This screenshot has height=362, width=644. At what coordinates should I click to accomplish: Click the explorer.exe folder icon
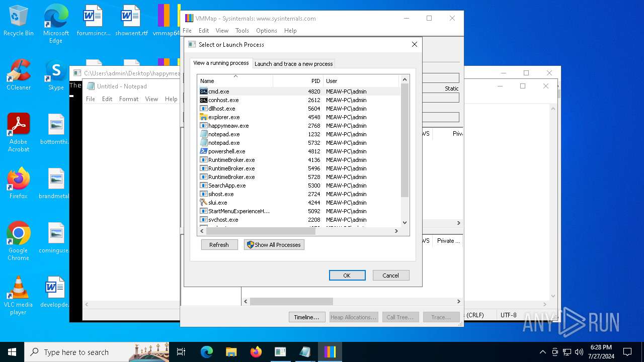(x=204, y=117)
